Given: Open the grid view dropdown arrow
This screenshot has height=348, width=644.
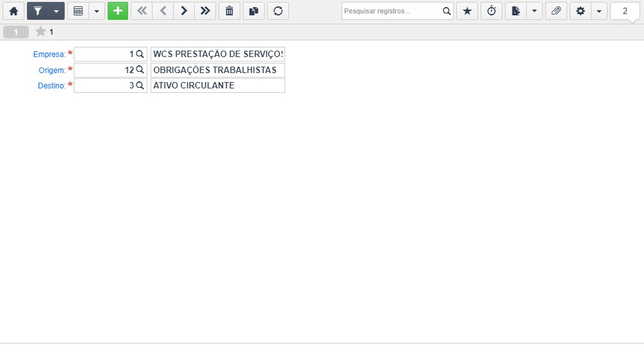Looking at the screenshot, I should (97, 11).
